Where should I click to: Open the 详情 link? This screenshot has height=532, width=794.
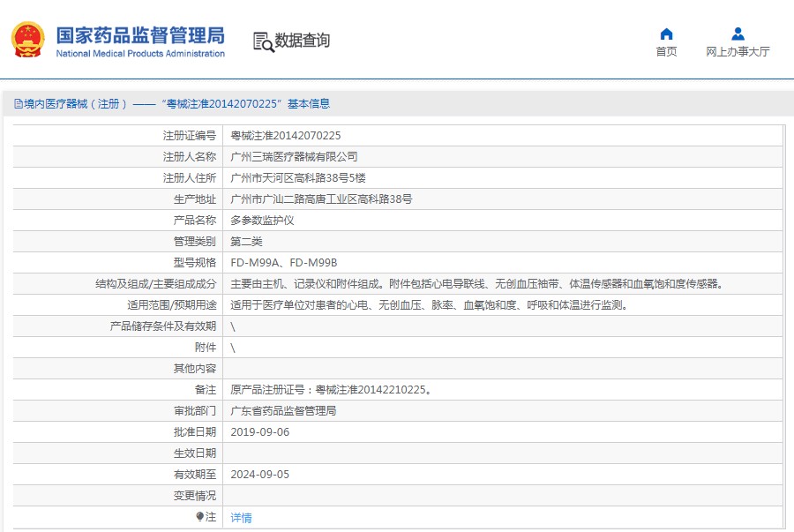click(x=241, y=517)
